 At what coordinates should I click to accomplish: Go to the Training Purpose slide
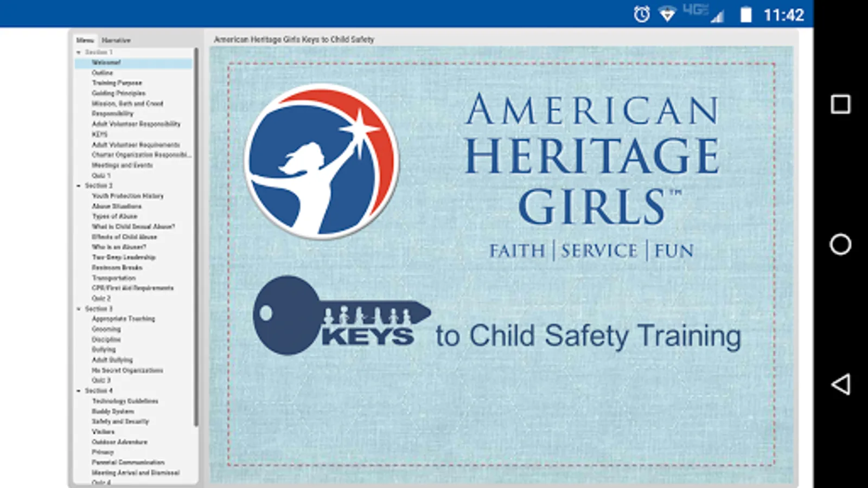click(117, 83)
